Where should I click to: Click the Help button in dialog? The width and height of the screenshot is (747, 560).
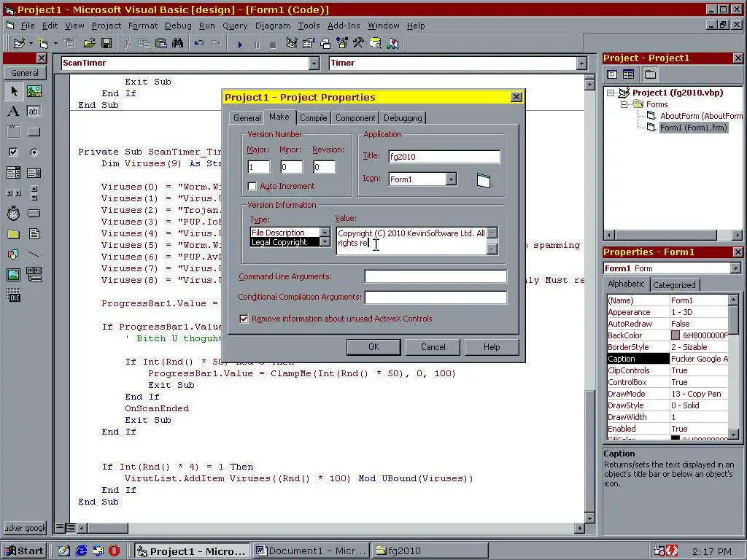point(492,347)
